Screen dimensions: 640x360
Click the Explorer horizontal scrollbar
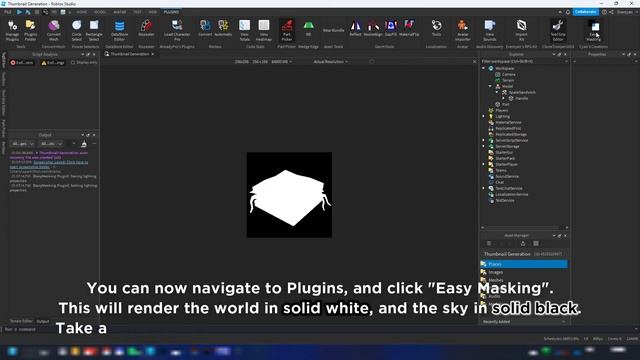524,227
